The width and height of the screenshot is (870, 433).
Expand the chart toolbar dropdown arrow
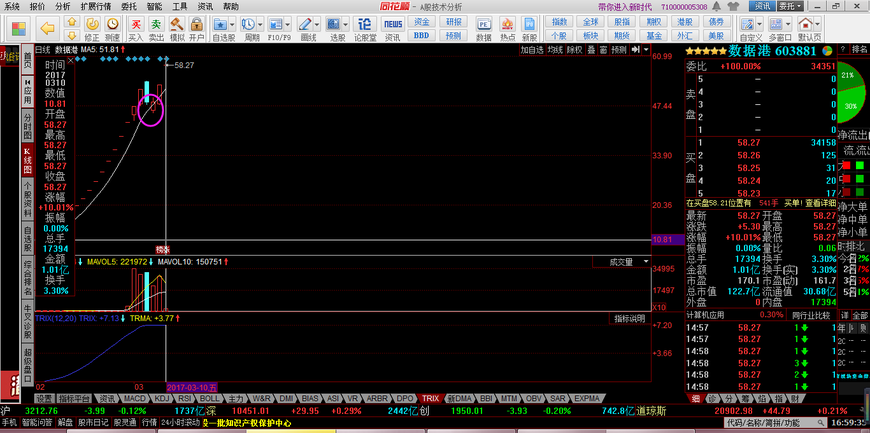click(646, 49)
